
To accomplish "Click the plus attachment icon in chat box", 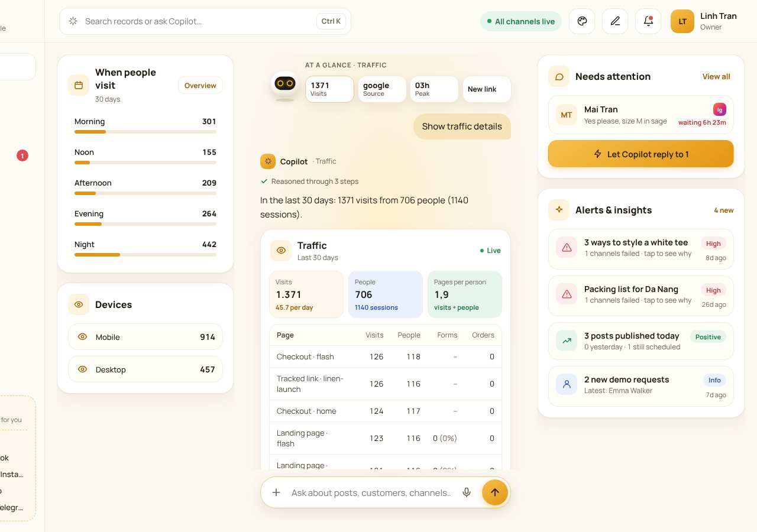I will [276, 492].
